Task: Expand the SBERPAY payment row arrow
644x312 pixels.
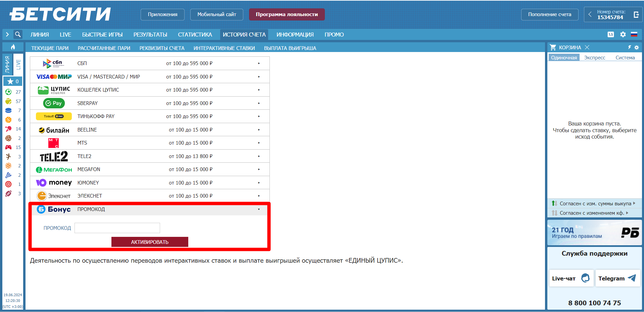Action: (x=259, y=103)
